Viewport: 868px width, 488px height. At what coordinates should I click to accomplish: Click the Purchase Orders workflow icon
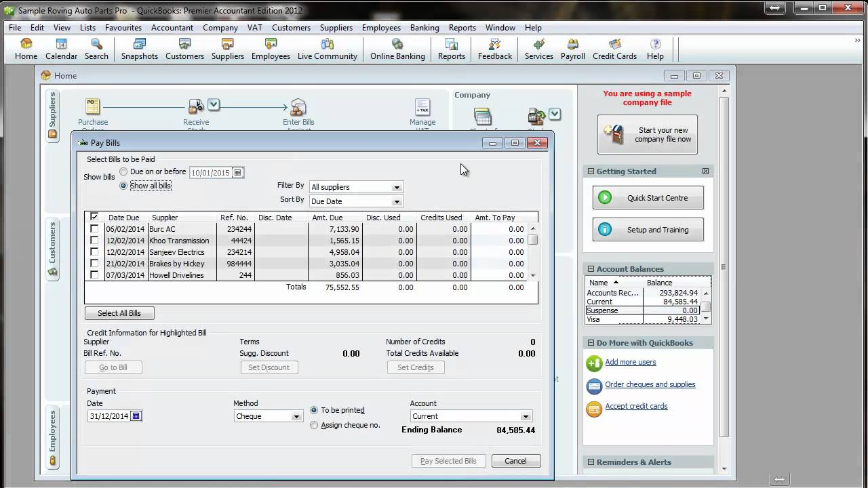pyautogui.click(x=93, y=106)
